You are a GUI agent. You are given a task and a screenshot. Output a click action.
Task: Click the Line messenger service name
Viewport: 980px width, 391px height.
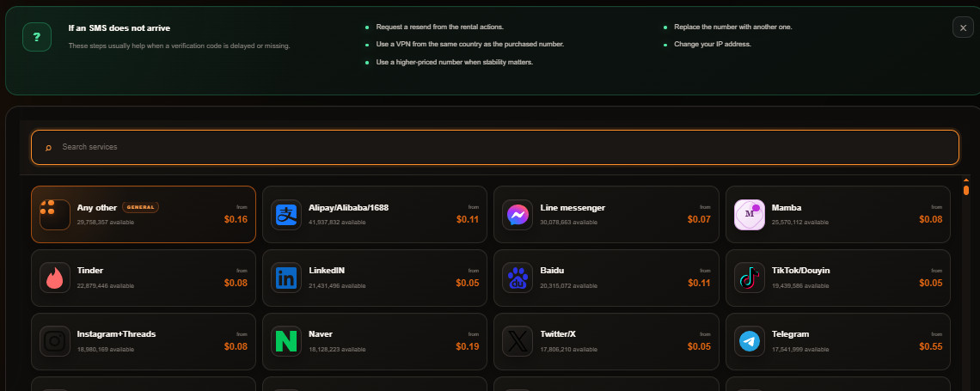tap(573, 207)
